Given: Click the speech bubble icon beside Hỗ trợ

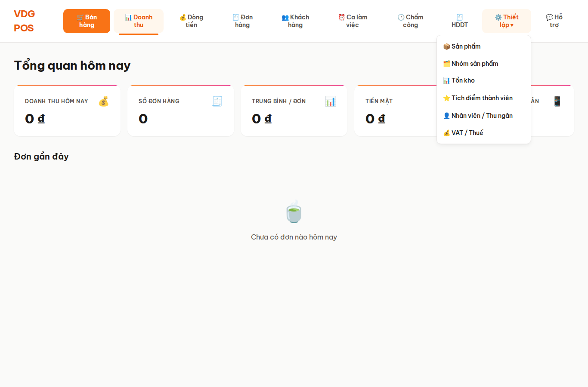Looking at the screenshot, I should pos(550,18).
